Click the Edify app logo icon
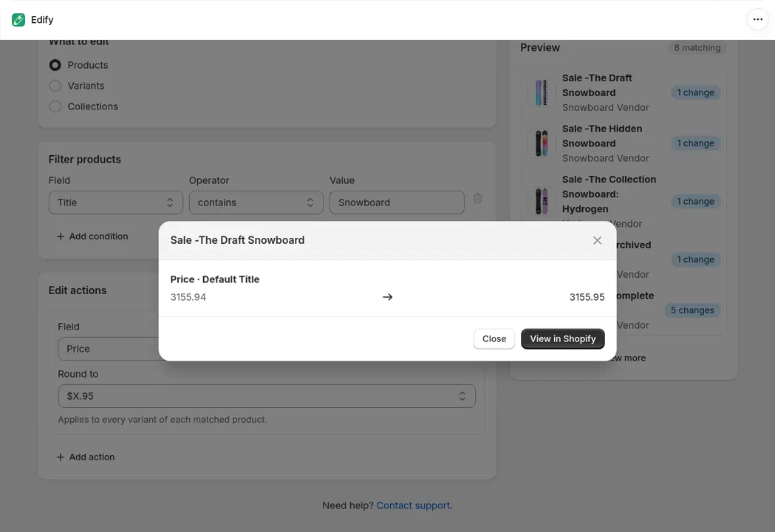The height and width of the screenshot is (532, 775). pos(18,20)
